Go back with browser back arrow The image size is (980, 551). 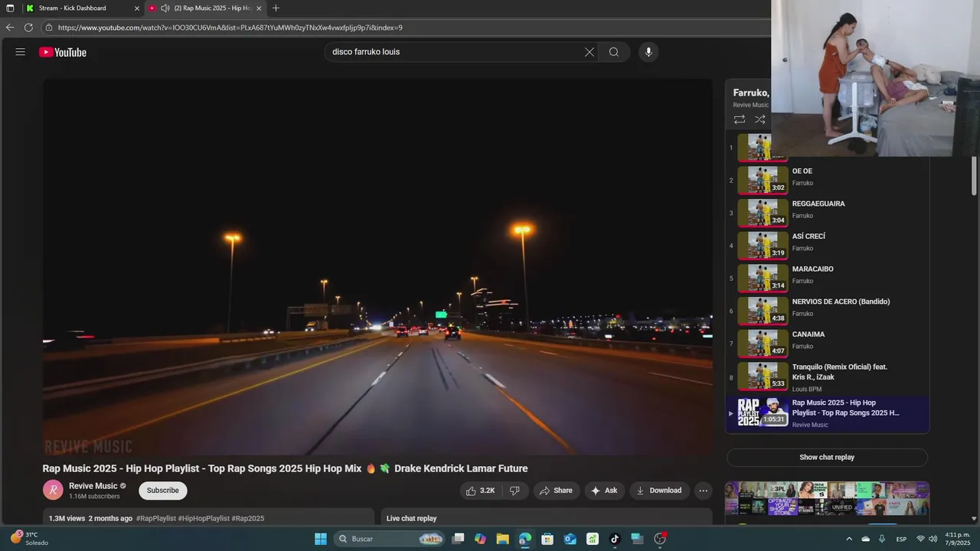pyautogui.click(x=10, y=28)
